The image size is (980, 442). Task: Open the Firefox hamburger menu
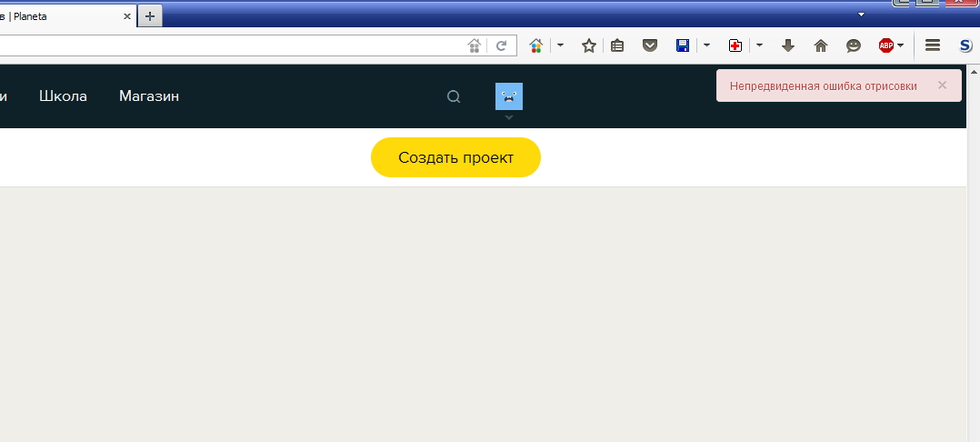933,45
